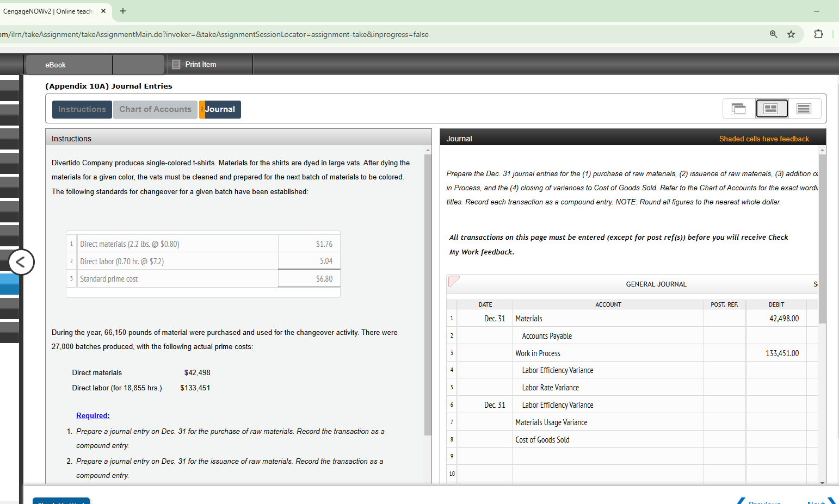Click the DATE column header
The height and width of the screenshot is (504, 839).
tap(485, 304)
